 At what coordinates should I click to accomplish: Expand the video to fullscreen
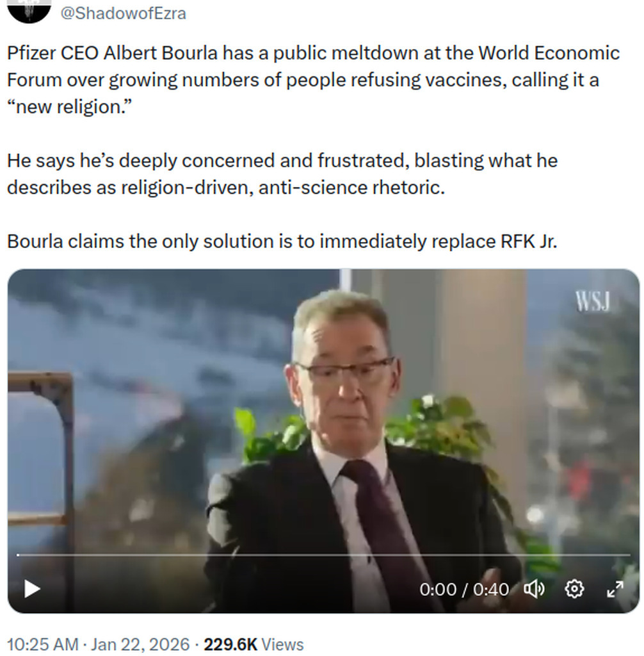tap(615, 589)
